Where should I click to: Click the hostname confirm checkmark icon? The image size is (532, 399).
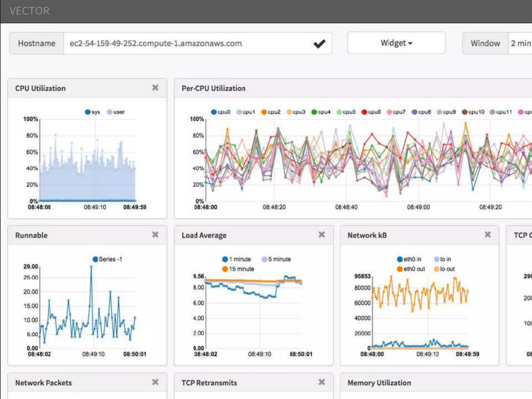point(319,44)
